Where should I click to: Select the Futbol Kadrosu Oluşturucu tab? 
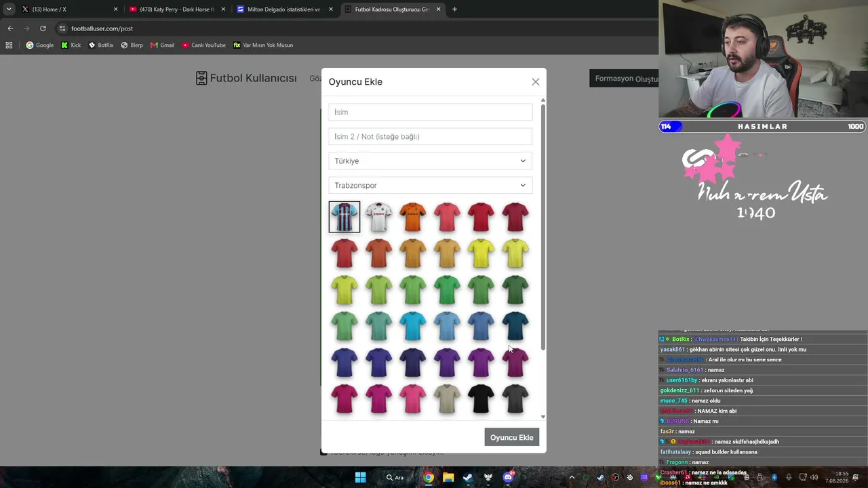coord(392,9)
